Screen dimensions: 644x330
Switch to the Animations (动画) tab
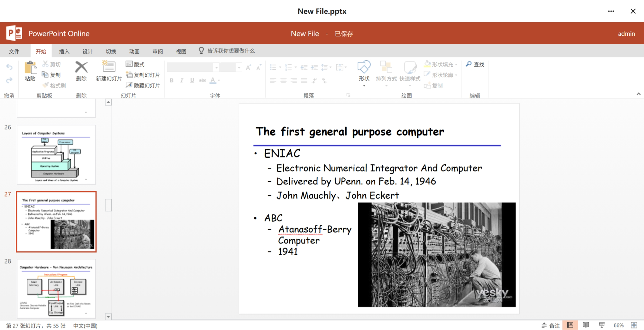134,52
